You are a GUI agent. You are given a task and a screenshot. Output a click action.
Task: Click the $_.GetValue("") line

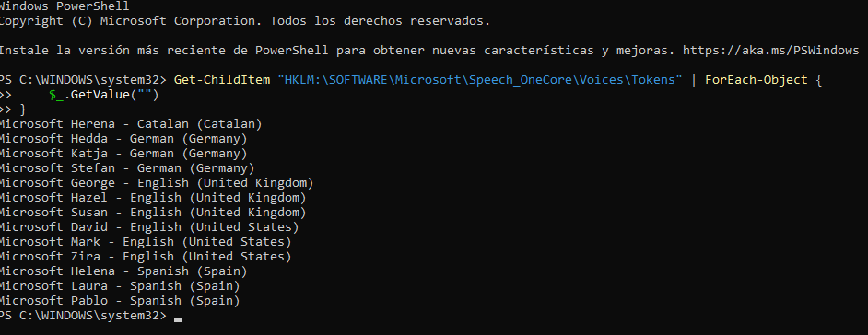(104, 95)
